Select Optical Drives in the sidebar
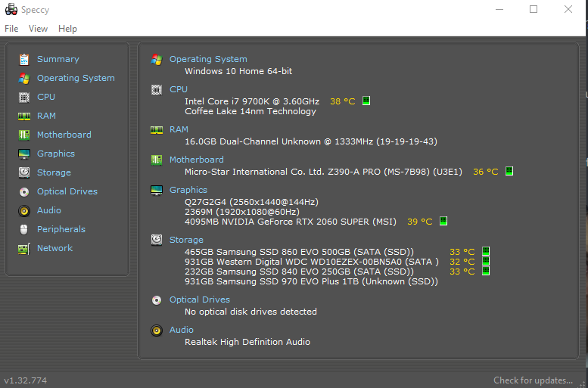The width and height of the screenshot is (588, 388). pyautogui.click(x=67, y=191)
